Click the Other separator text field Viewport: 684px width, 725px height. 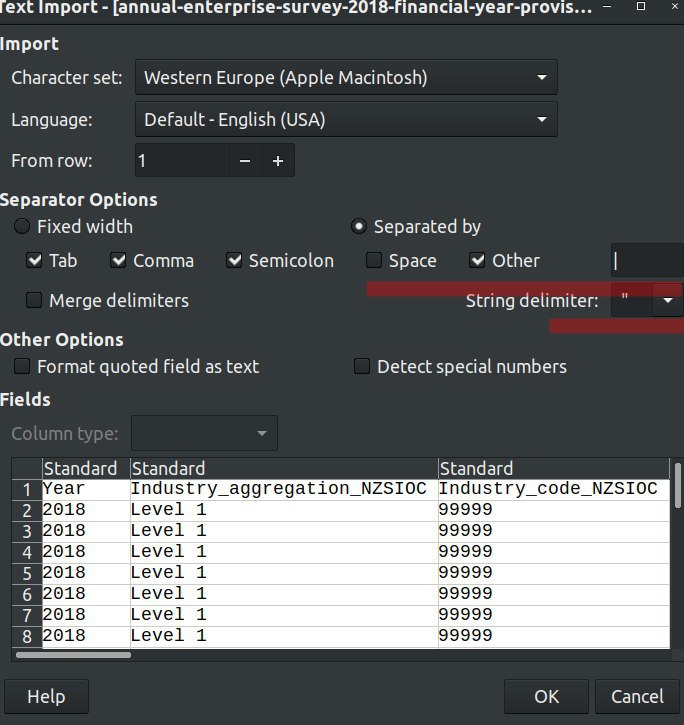pyautogui.click(x=647, y=260)
